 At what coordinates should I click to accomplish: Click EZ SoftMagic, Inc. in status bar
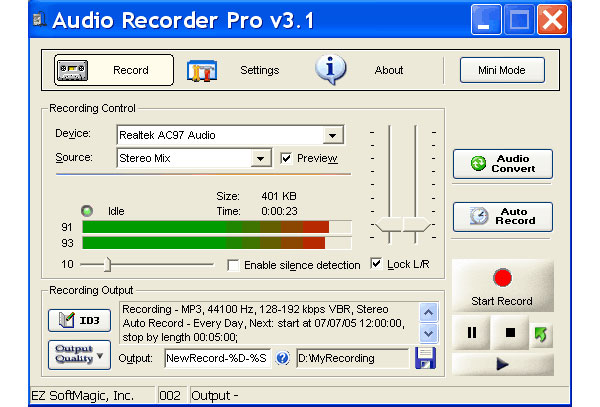[x=83, y=396]
